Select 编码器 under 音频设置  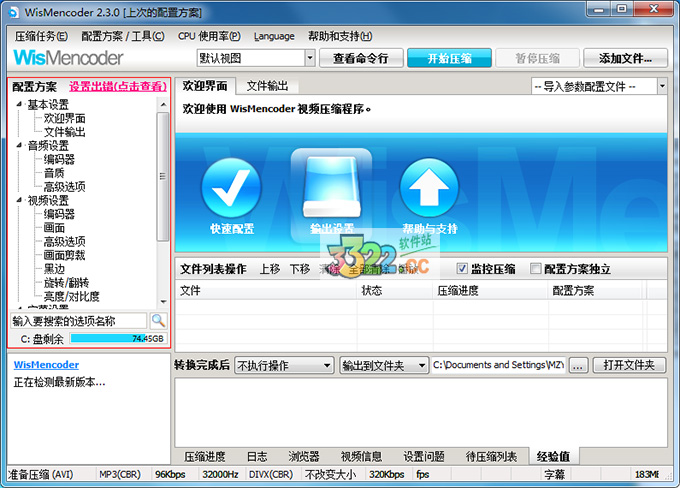click(x=59, y=159)
